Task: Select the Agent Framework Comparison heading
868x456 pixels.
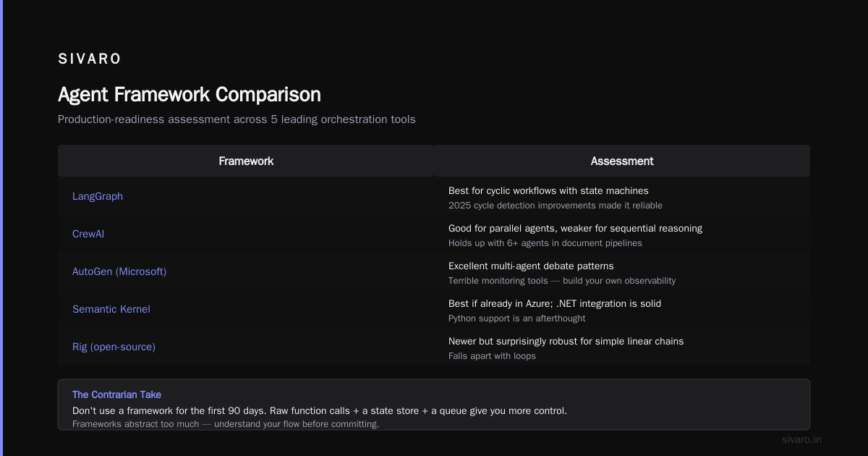Action: tap(190, 95)
